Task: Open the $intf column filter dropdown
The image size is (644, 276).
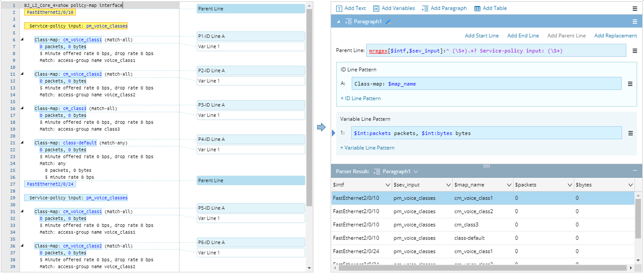Action: pos(388,185)
